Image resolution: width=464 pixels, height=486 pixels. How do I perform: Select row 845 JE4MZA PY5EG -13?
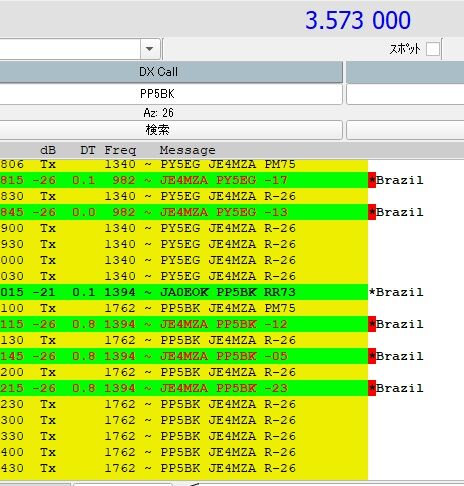184,212
